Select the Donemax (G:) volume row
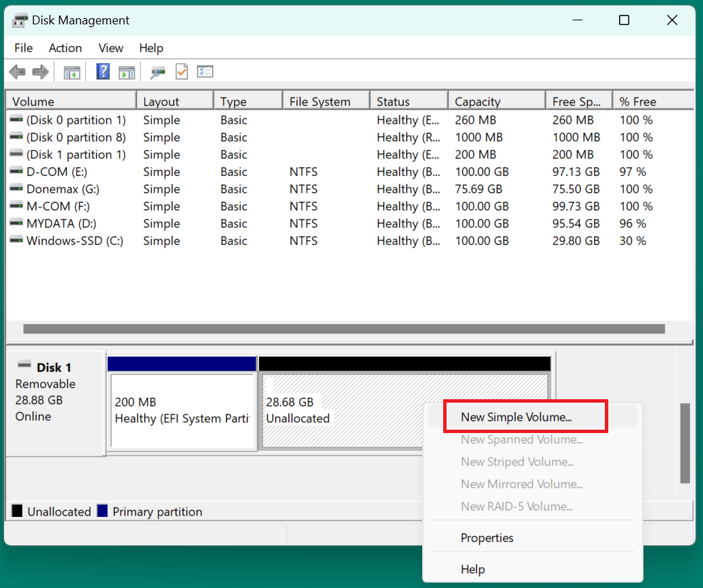The image size is (703, 588). (x=62, y=189)
